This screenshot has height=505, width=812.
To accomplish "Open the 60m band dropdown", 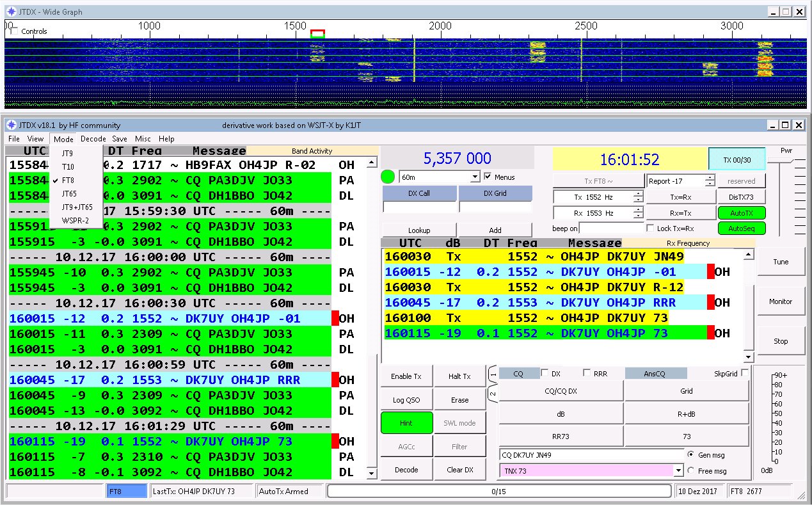I will 474,177.
